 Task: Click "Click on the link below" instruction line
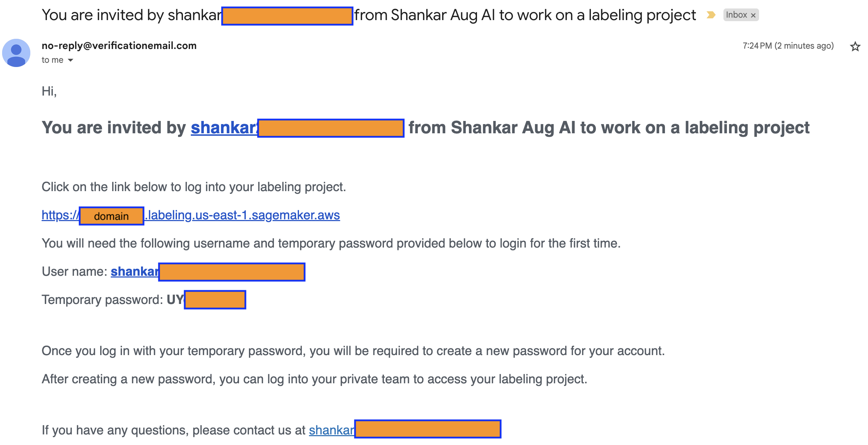[x=194, y=187]
